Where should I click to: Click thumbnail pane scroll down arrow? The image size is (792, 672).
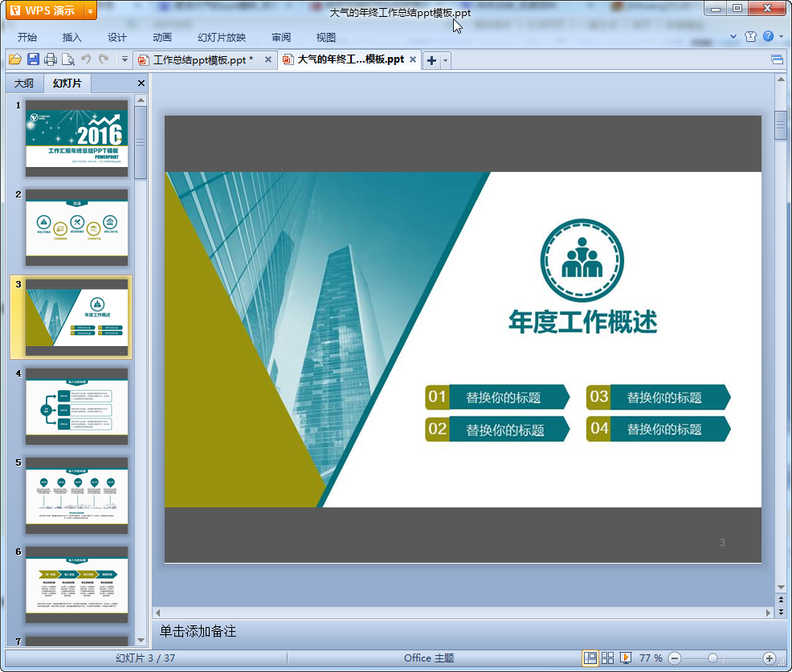[x=141, y=640]
